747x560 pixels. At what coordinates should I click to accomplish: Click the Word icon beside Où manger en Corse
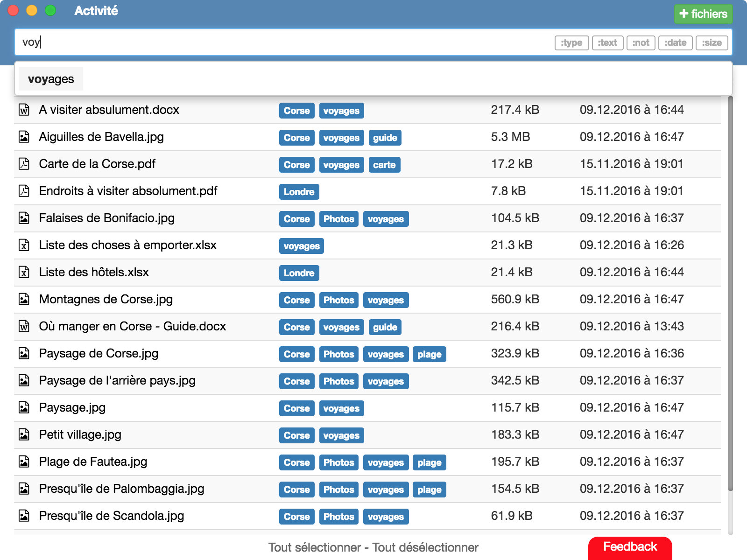click(24, 326)
